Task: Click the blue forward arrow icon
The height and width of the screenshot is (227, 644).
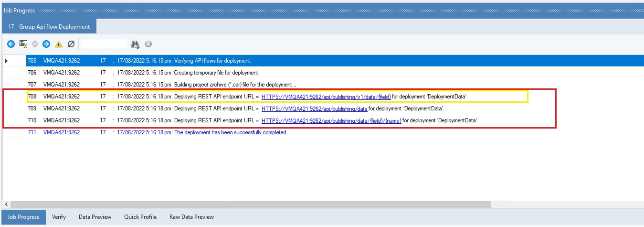Action: 46,44
